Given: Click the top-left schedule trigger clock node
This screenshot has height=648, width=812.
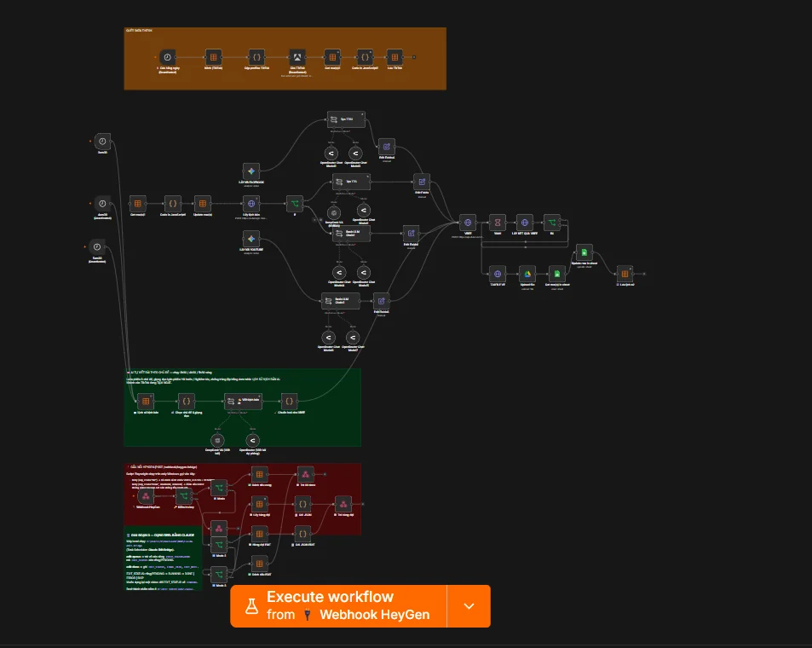Looking at the screenshot, I should [x=102, y=142].
